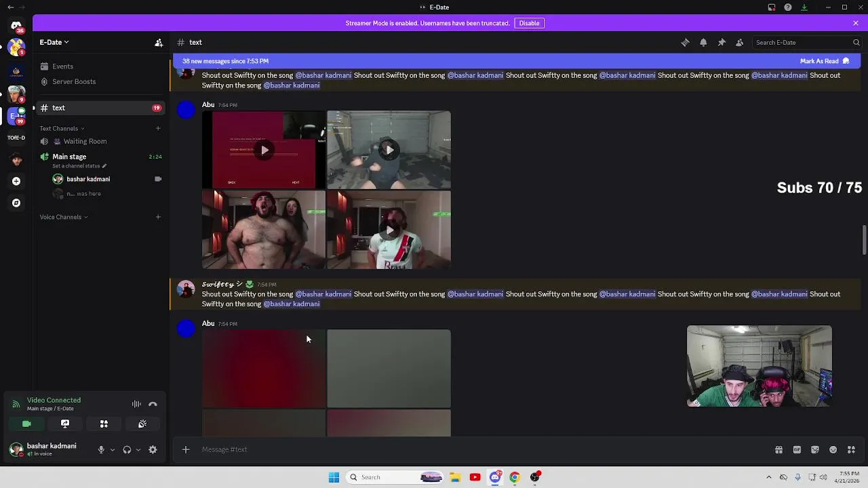Viewport: 868px width, 488px height.
Task: Open the emoji picker
Action: pyautogui.click(x=833, y=449)
